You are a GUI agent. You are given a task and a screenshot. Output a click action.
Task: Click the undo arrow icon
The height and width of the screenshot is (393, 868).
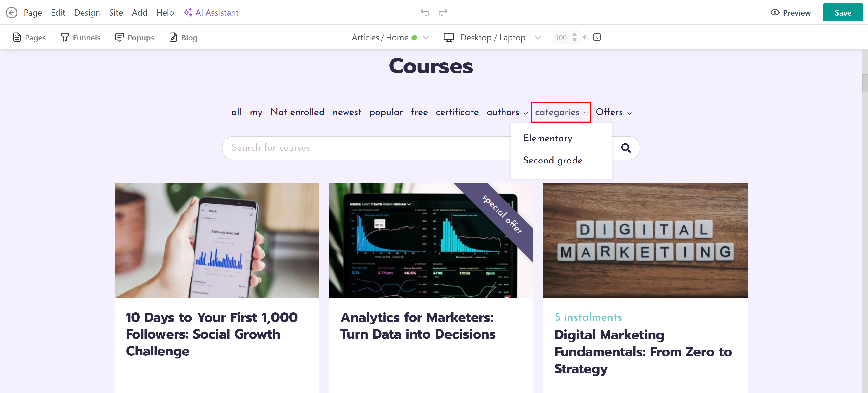point(425,12)
